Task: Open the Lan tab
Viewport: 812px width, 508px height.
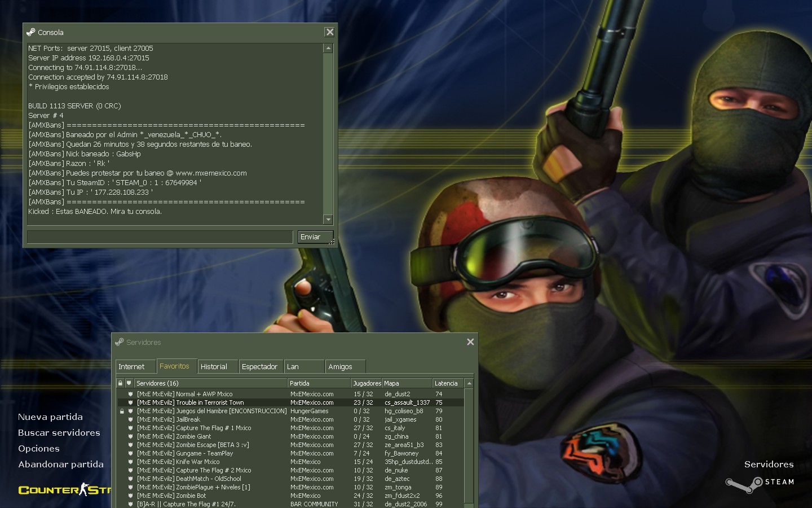Action: (304, 366)
